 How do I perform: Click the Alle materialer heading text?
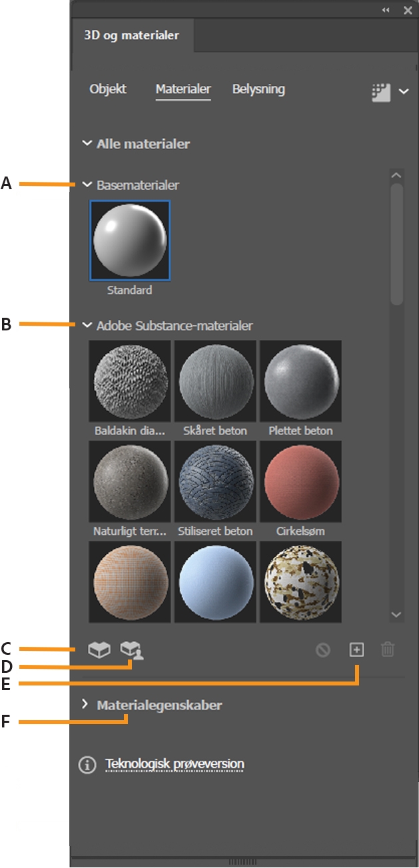tap(143, 143)
